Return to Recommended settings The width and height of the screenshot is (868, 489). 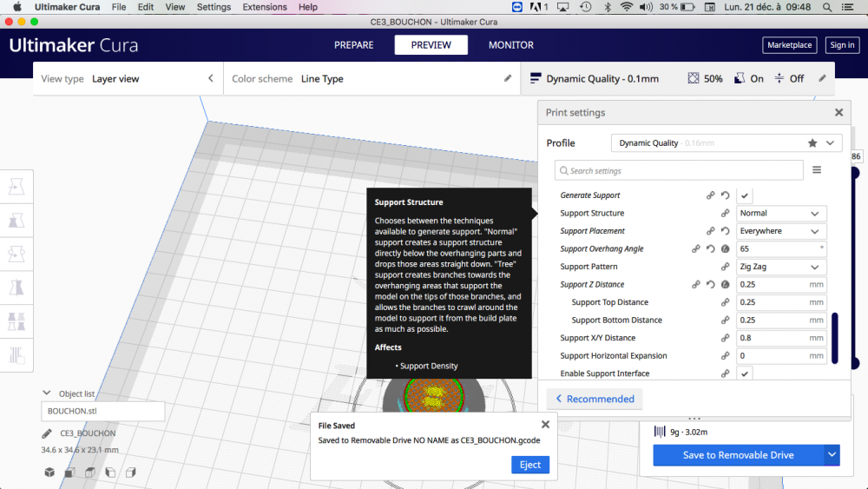pos(595,399)
